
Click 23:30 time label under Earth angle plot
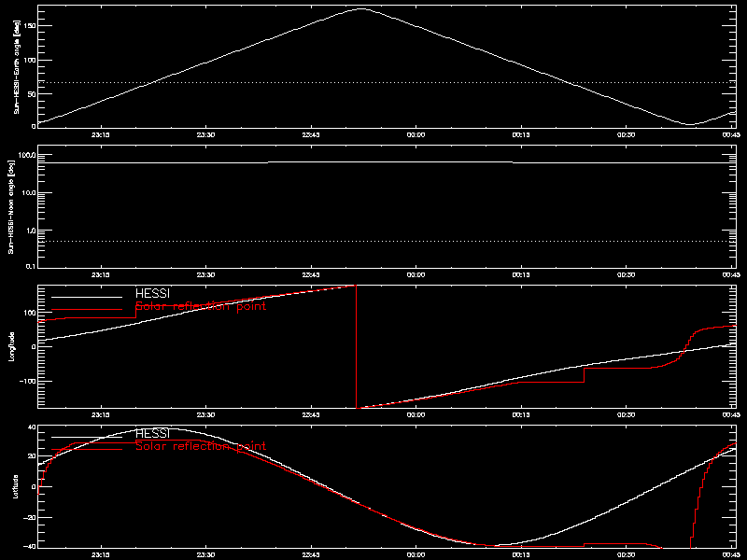[205, 134]
